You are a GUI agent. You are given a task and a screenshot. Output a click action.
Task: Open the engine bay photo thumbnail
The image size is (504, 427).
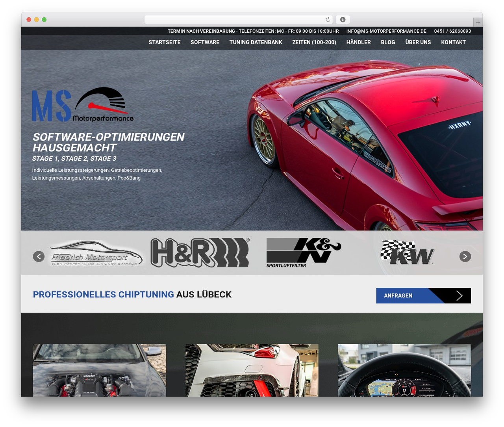point(99,370)
